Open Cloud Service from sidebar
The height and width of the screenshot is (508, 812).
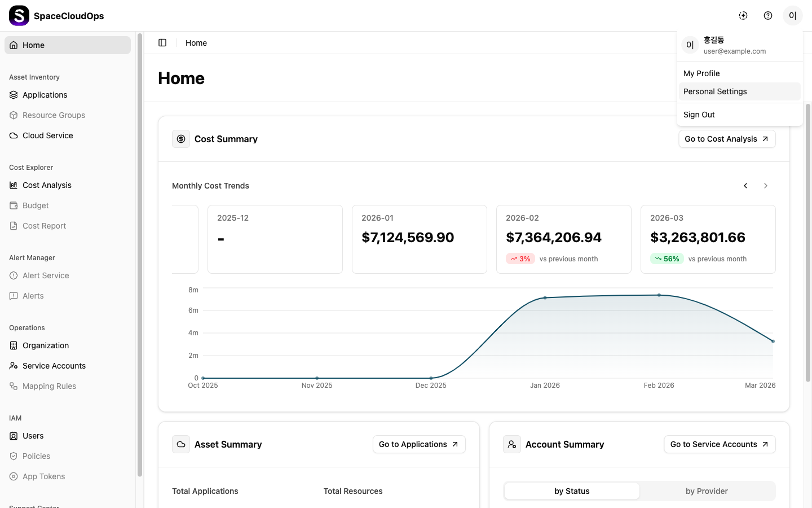tap(47, 135)
